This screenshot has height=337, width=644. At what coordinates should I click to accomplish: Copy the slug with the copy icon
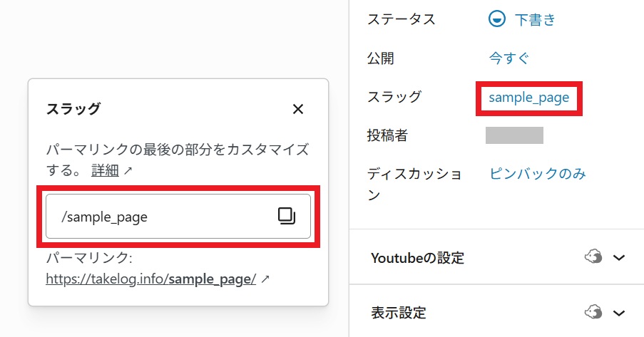tap(287, 216)
